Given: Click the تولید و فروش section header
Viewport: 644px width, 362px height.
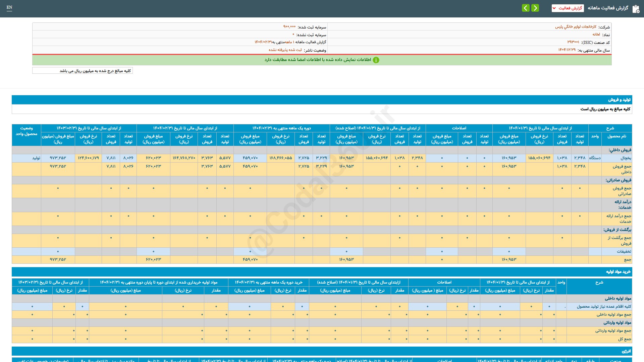Looking at the screenshot, I should click(x=619, y=100).
